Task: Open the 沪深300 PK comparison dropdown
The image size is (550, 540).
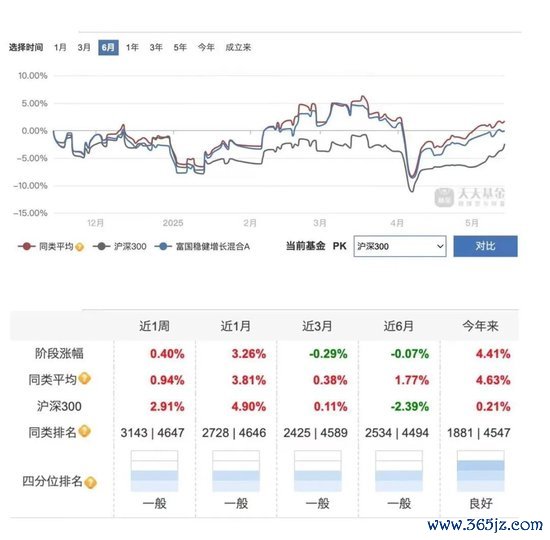Action: [x=400, y=246]
